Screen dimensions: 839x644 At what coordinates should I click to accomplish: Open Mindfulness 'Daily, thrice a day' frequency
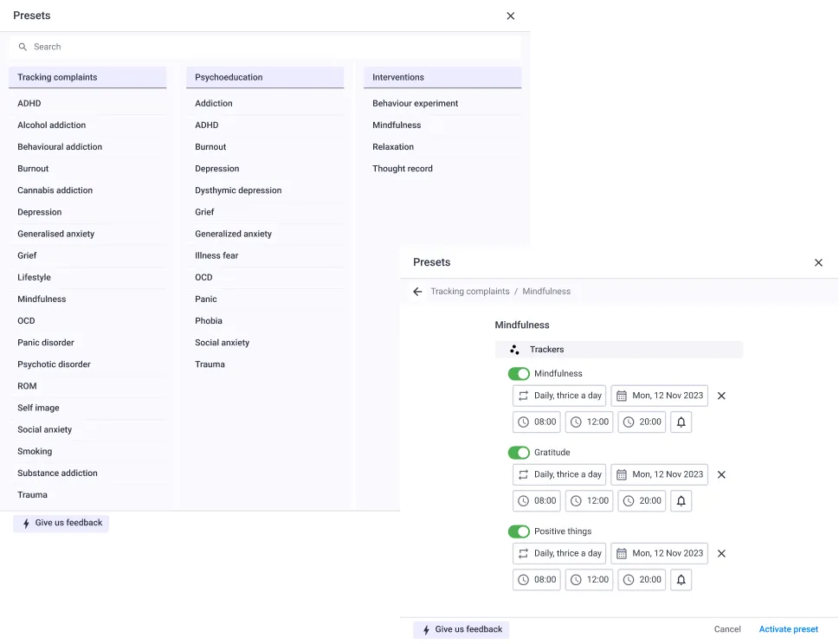pos(559,396)
